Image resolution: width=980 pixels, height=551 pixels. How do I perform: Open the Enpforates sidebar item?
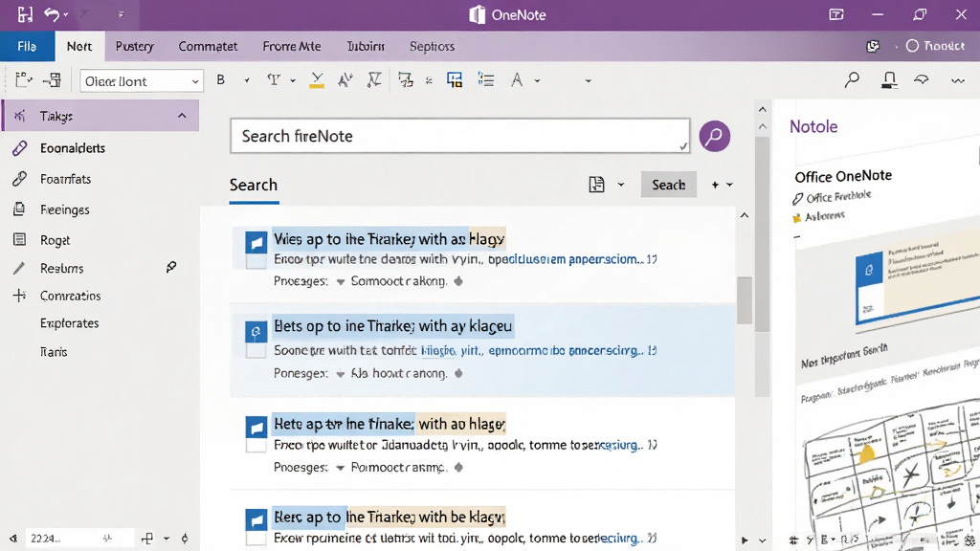tap(69, 323)
